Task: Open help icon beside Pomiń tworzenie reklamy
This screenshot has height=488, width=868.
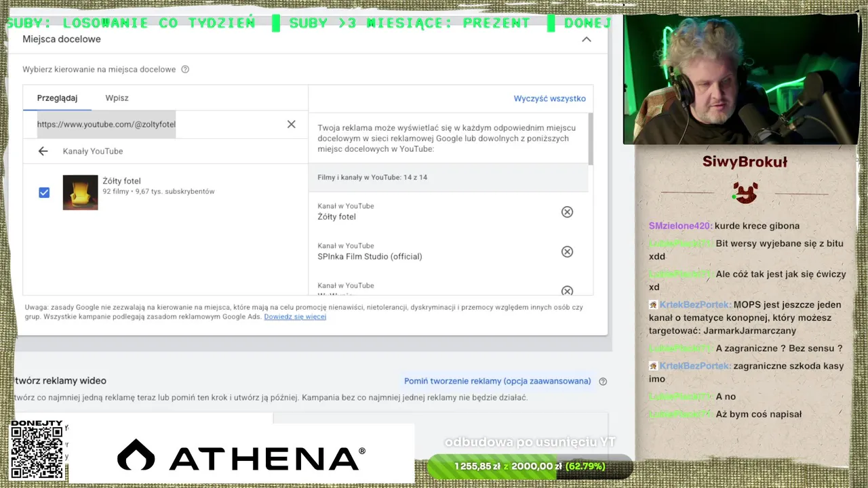Action: tap(603, 382)
